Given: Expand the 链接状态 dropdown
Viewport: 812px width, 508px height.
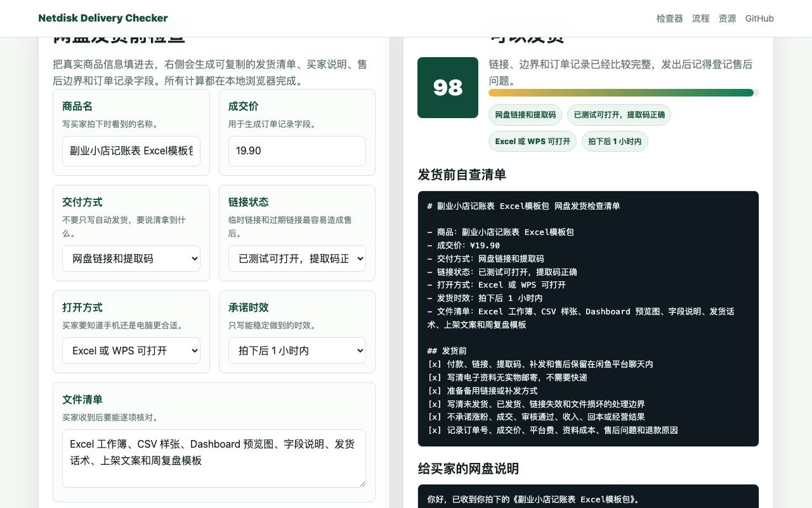Looking at the screenshot, I should 297,258.
